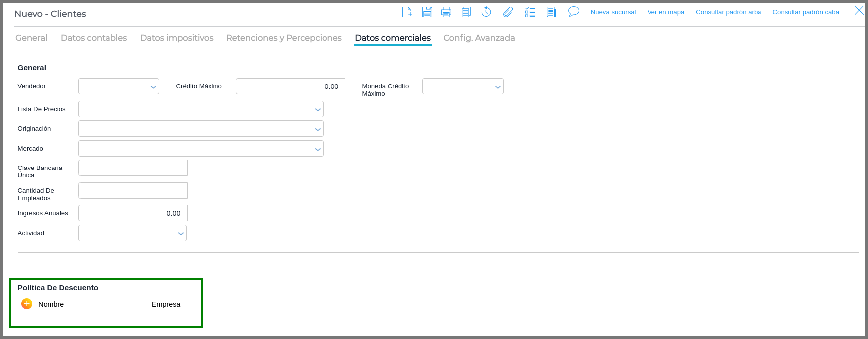Click the Nueva sucursal link
The width and height of the screenshot is (868, 339).
(613, 12)
